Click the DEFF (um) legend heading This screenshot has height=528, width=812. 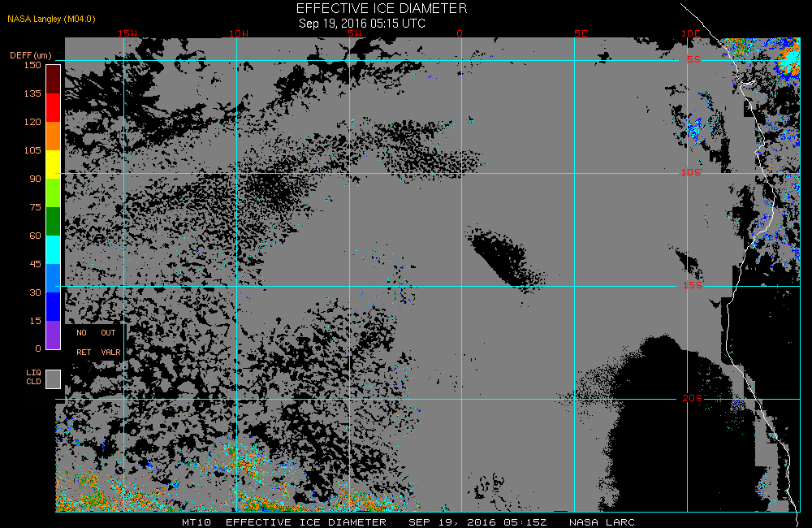coord(31,55)
